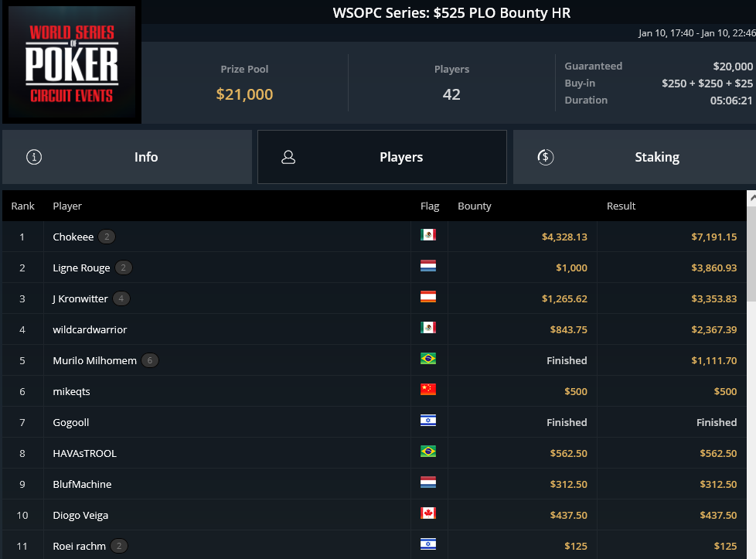
Task: Click the badge 6 next to Murilo Milhomem
Action: point(150,360)
